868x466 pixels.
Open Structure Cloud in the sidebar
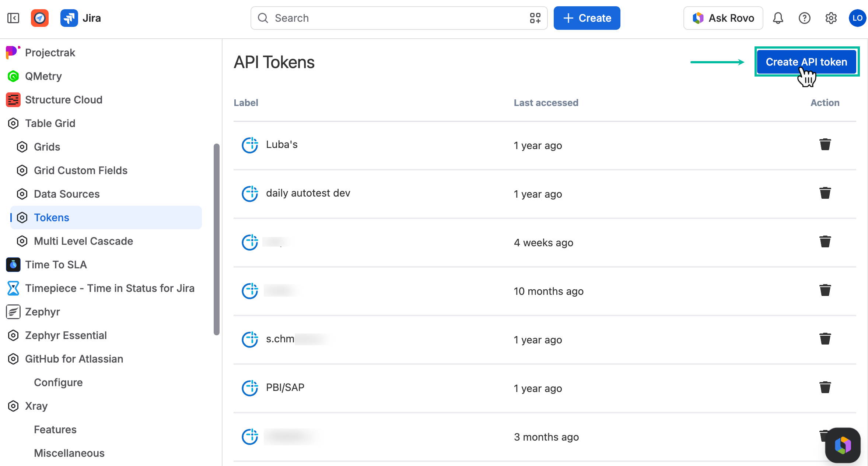pos(64,100)
